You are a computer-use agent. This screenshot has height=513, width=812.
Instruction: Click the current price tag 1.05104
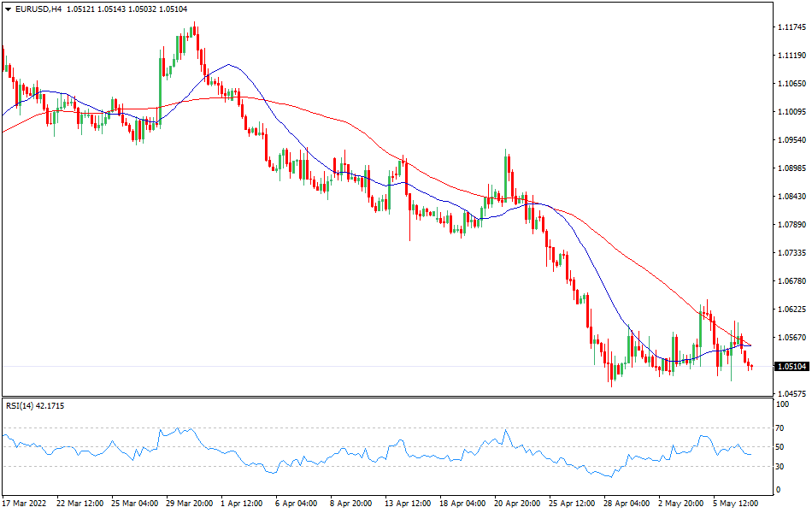pyautogui.click(x=791, y=367)
